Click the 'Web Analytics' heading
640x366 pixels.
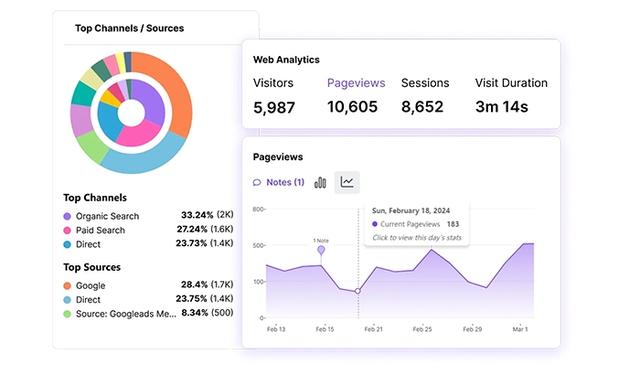click(286, 60)
